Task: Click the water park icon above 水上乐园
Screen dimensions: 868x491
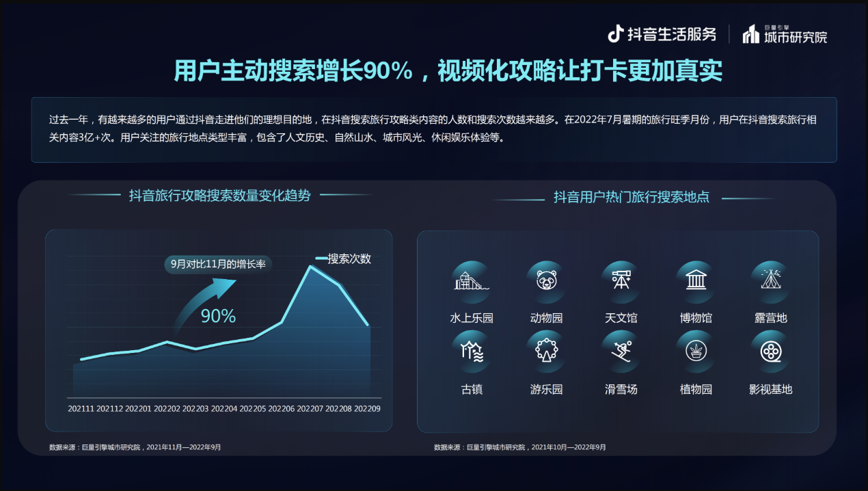Action: point(471,280)
